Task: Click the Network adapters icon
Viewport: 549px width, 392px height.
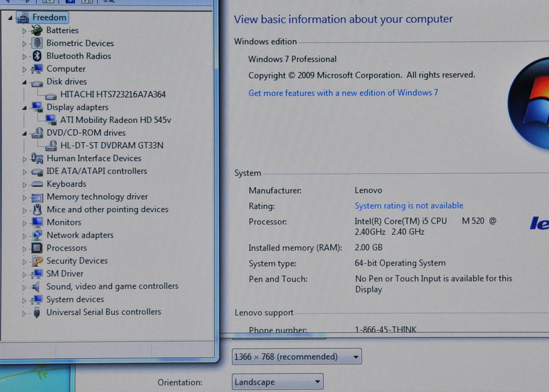Action: tap(37, 235)
